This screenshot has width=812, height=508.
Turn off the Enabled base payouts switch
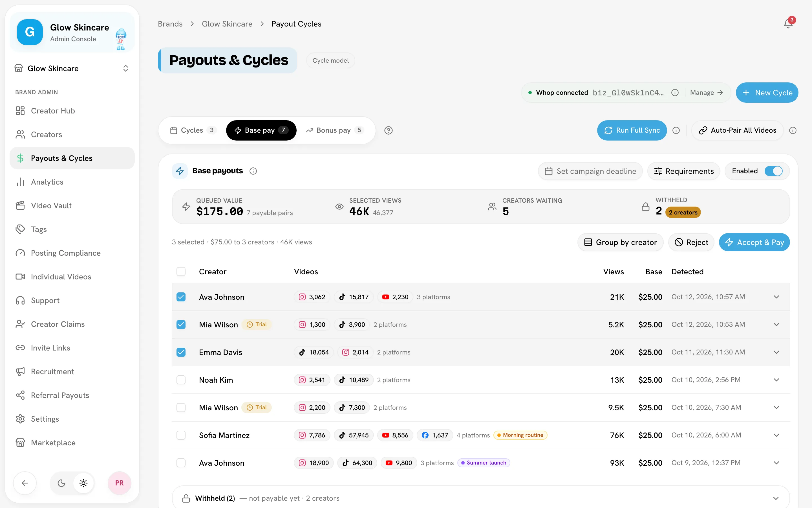pyautogui.click(x=773, y=171)
